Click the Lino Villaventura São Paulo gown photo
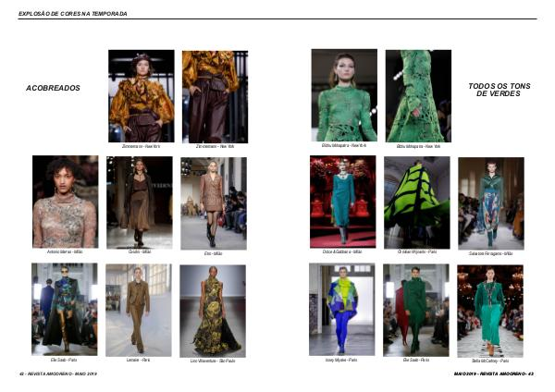555x392 pixels. coord(213,311)
